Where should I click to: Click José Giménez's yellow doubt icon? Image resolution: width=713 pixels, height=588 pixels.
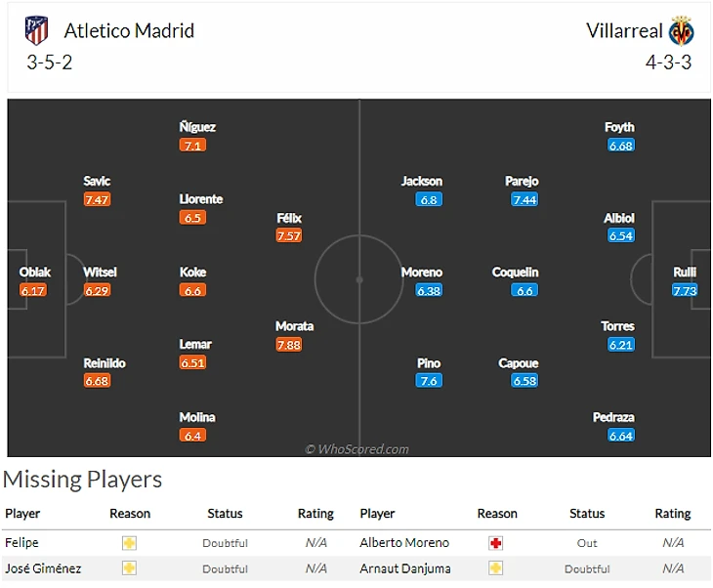point(129,568)
